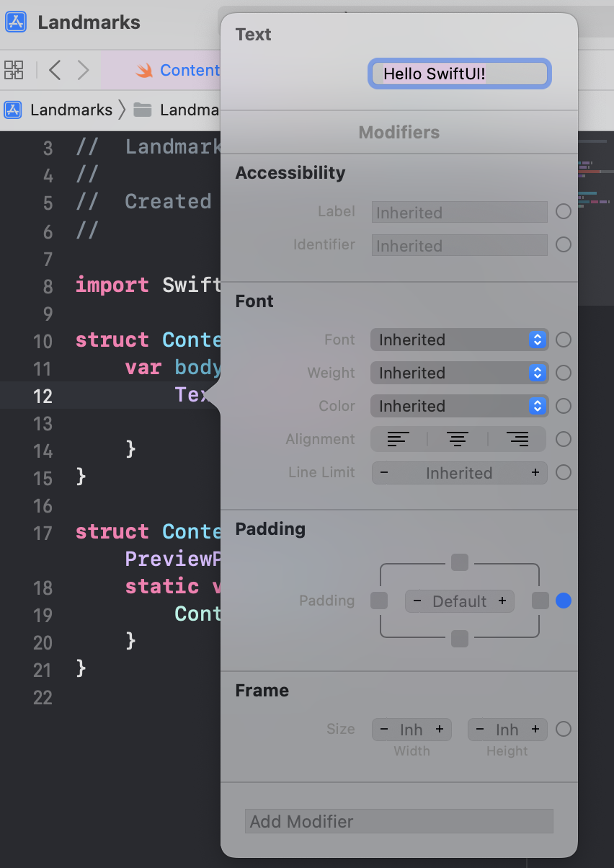This screenshot has width=614, height=868.
Task: Click line number 12 in the gutter
Action: (43, 396)
